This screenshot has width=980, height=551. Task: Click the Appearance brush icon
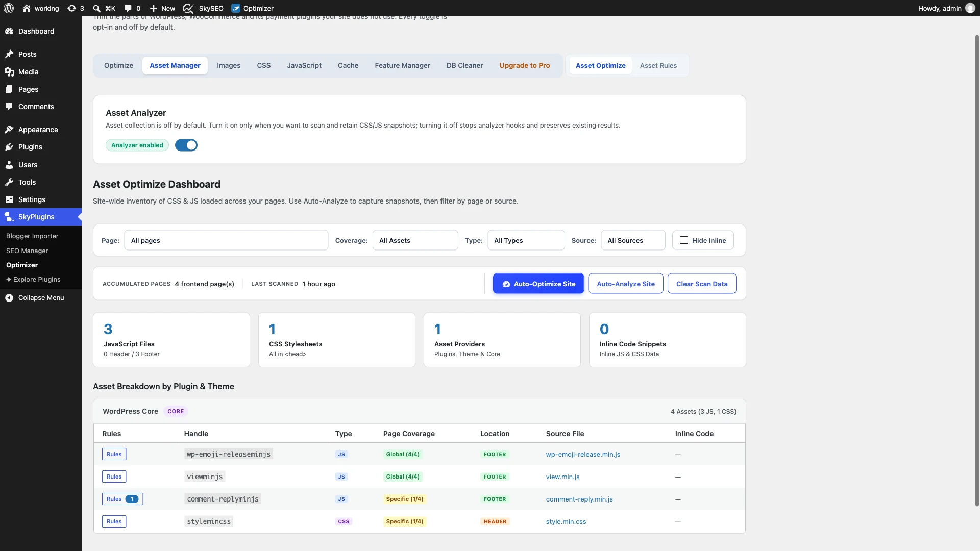[9, 130]
